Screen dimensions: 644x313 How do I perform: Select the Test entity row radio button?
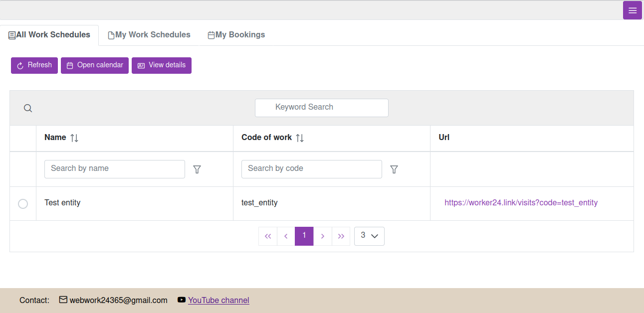click(x=22, y=203)
